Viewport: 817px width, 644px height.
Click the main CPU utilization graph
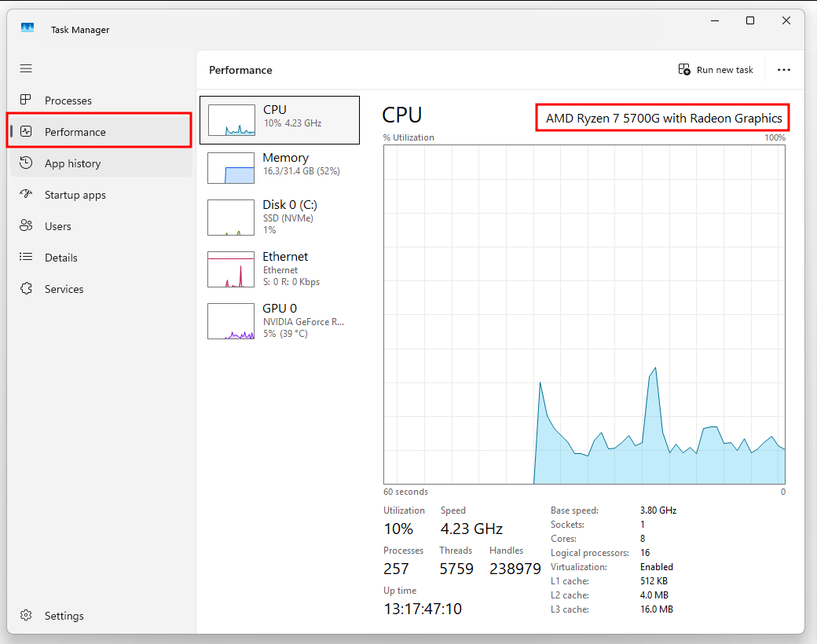(x=584, y=314)
